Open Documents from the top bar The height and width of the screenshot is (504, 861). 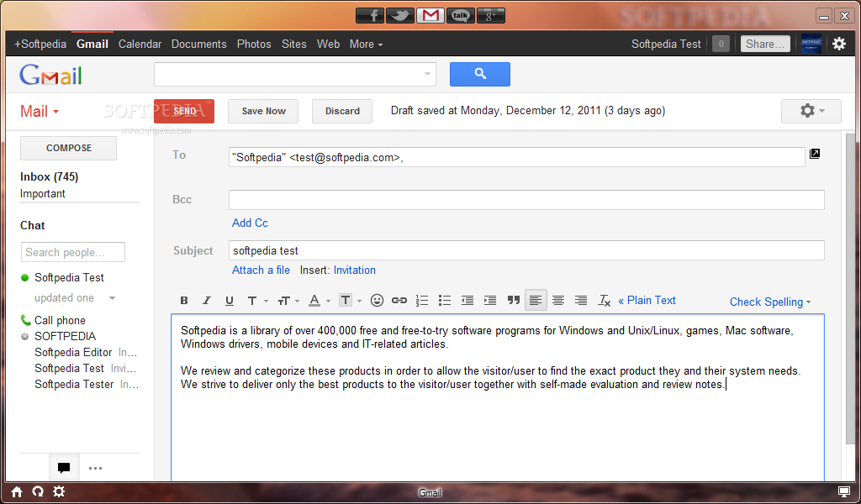point(198,44)
